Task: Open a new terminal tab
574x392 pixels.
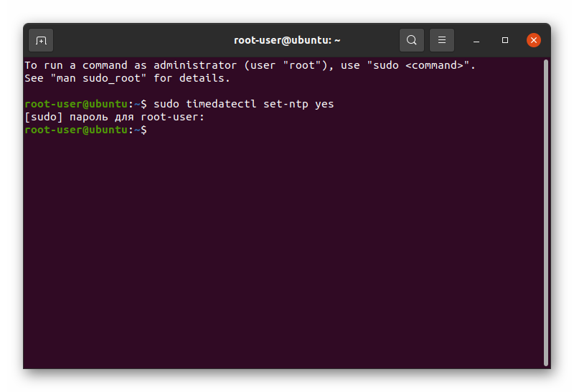Action: point(41,40)
